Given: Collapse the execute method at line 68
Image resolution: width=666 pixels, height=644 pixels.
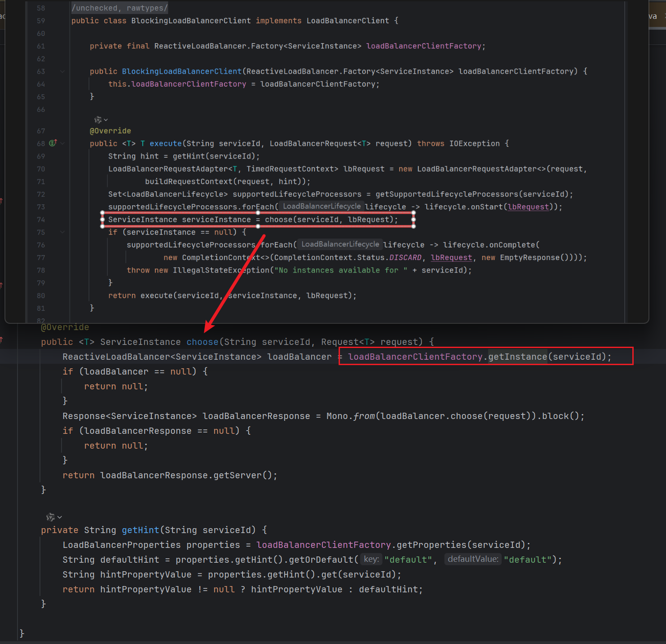Looking at the screenshot, I should coord(62,143).
